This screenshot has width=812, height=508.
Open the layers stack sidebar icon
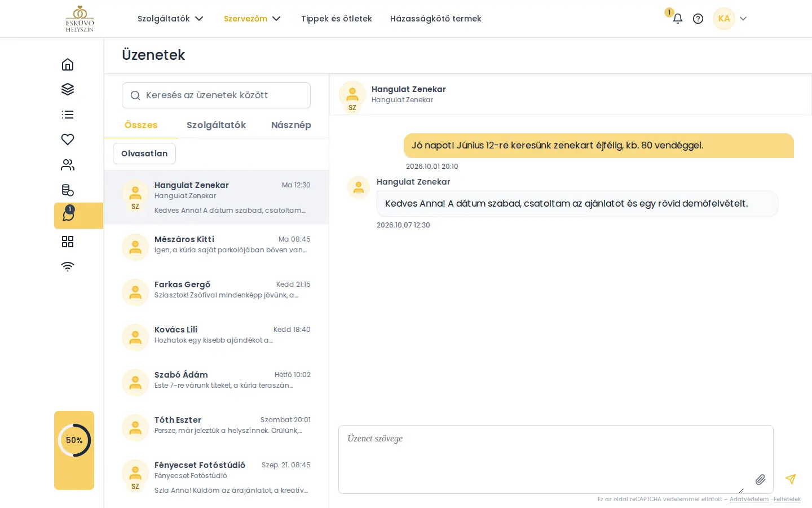click(x=68, y=89)
